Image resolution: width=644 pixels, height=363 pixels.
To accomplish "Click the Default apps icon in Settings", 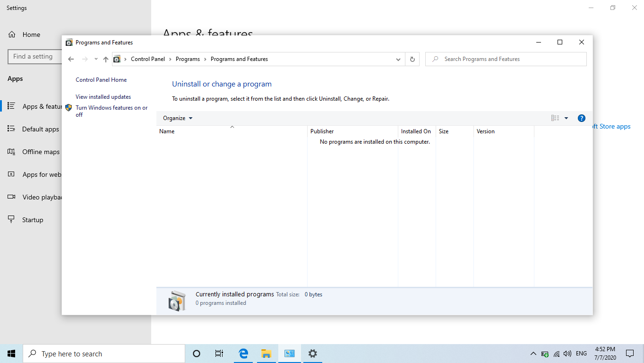I will point(11,129).
